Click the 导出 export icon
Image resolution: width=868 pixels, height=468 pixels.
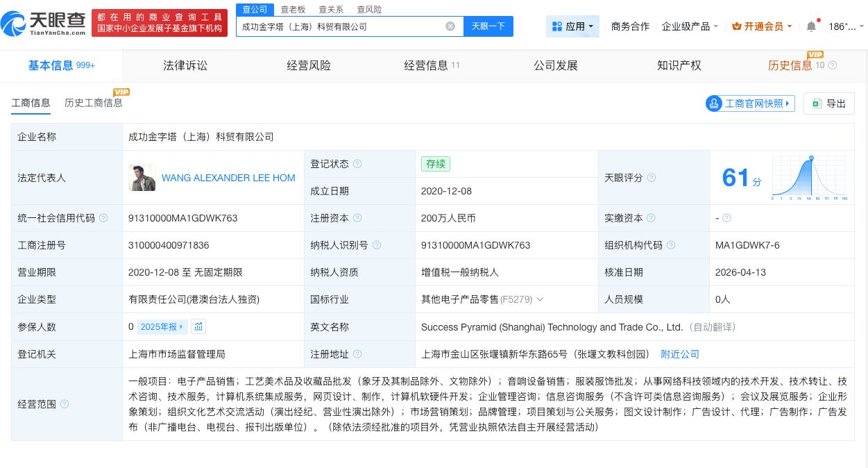tap(817, 103)
